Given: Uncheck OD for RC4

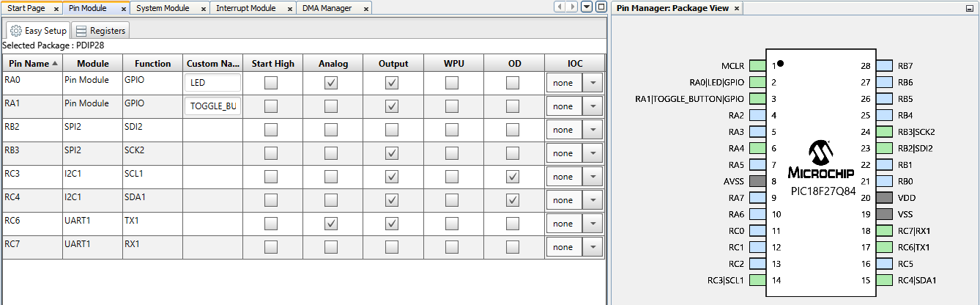Looking at the screenshot, I should pos(513,200).
